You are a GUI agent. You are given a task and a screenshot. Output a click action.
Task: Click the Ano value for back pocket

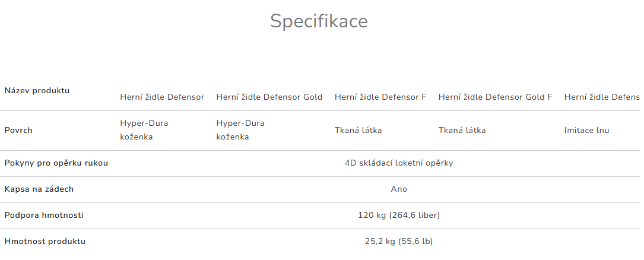[399, 189]
